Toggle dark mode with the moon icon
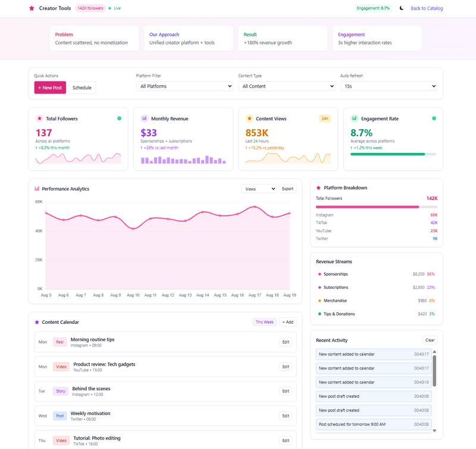Image resolution: width=476 pixels, height=449 pixels. [402, 8]
